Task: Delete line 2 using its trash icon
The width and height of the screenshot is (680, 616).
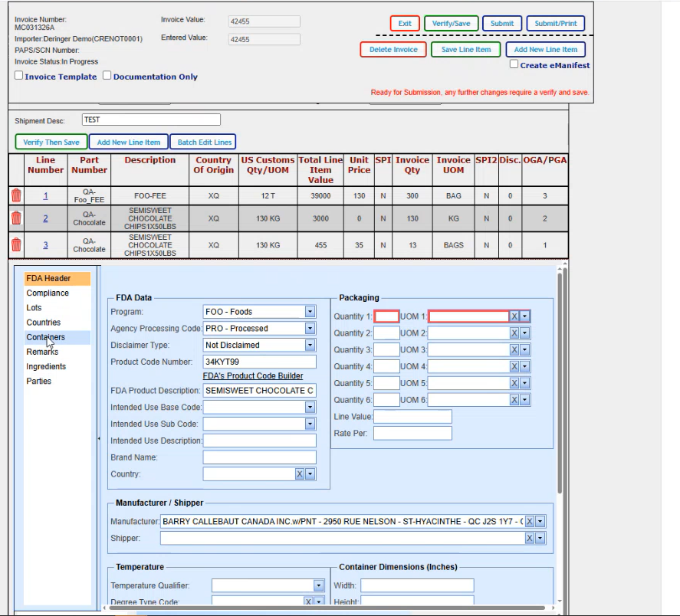Action: click(x=15, y=218)
